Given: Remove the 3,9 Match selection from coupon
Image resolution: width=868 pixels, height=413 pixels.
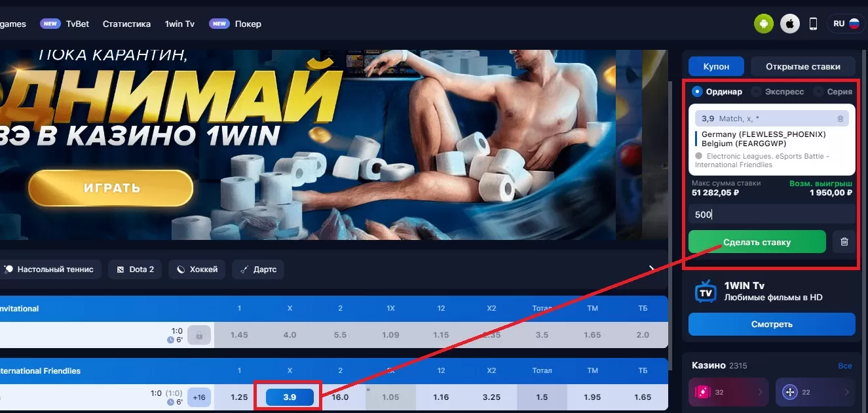Looking at the screenshot, I should pyautogui.click(x=840, y=119).
